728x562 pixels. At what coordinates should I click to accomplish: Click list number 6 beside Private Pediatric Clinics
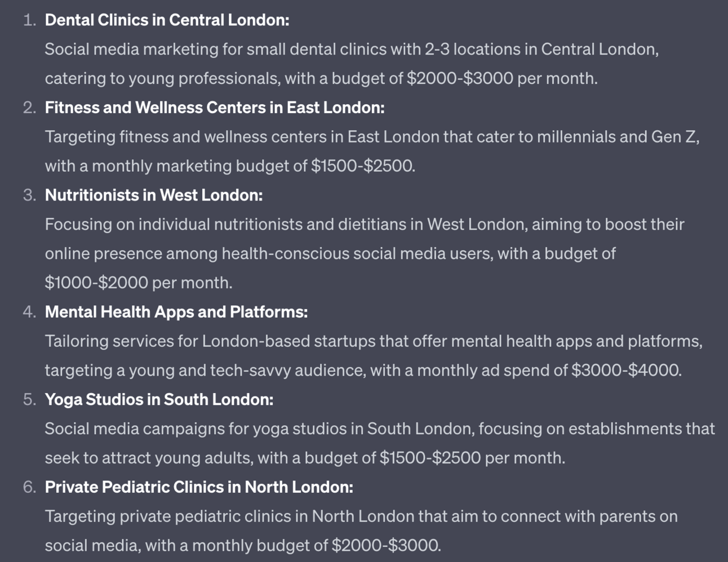(x=30, y=487)
